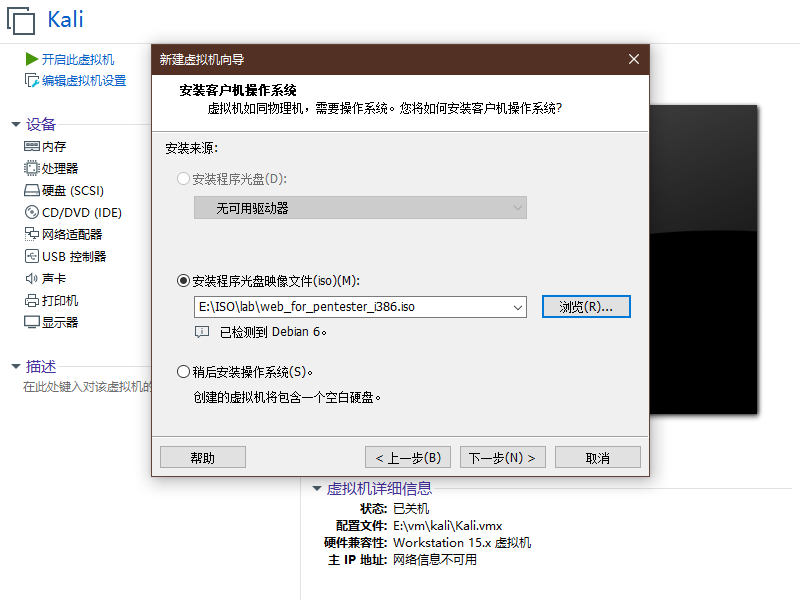This screenshot has width=800, height=600.
Task: Collapse the 描述 description section
Action: tap(16, 366)
